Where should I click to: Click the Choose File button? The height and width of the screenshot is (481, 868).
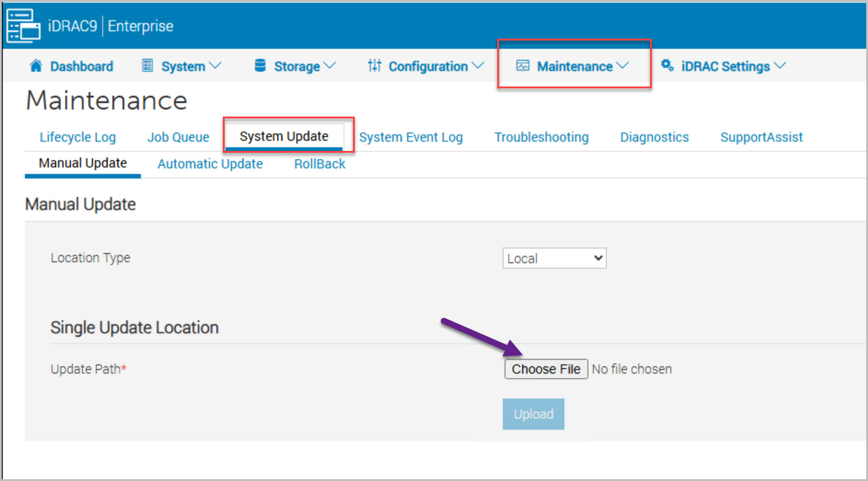point(546,369)
